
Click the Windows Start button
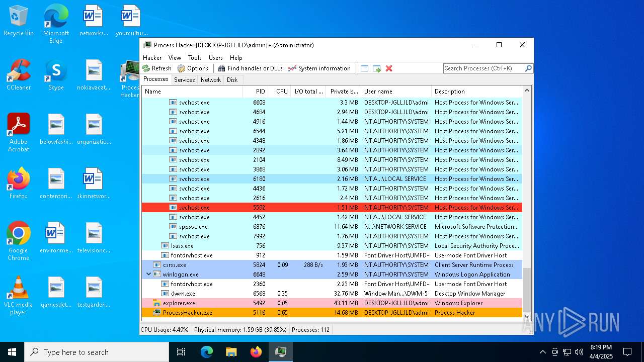[x=12, y=352]
